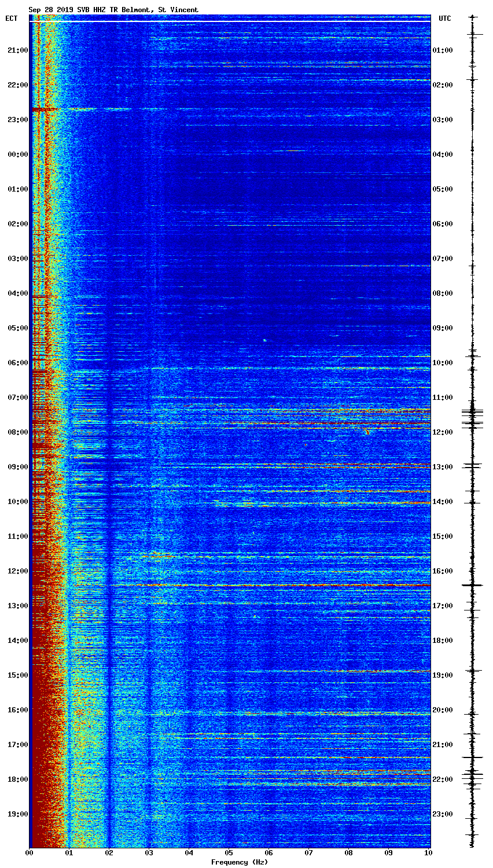Click the 'Frequency (Hz)' axis caption

click(240, 862)
